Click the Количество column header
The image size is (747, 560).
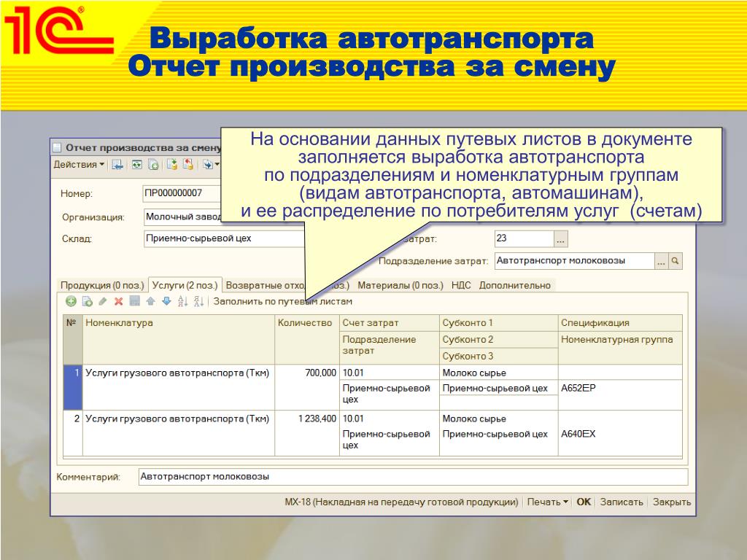click(x=307, y=340)
